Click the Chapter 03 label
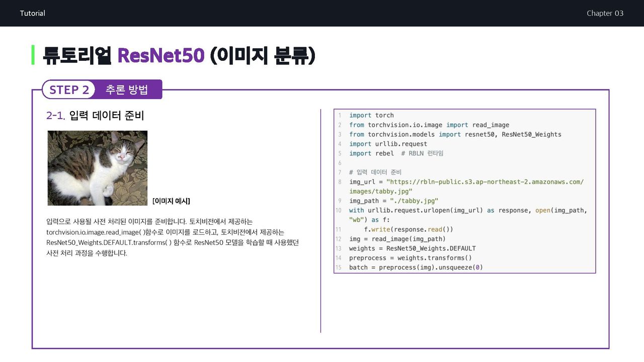The height and width of the screenshot is (362, 644). (605, 13)
